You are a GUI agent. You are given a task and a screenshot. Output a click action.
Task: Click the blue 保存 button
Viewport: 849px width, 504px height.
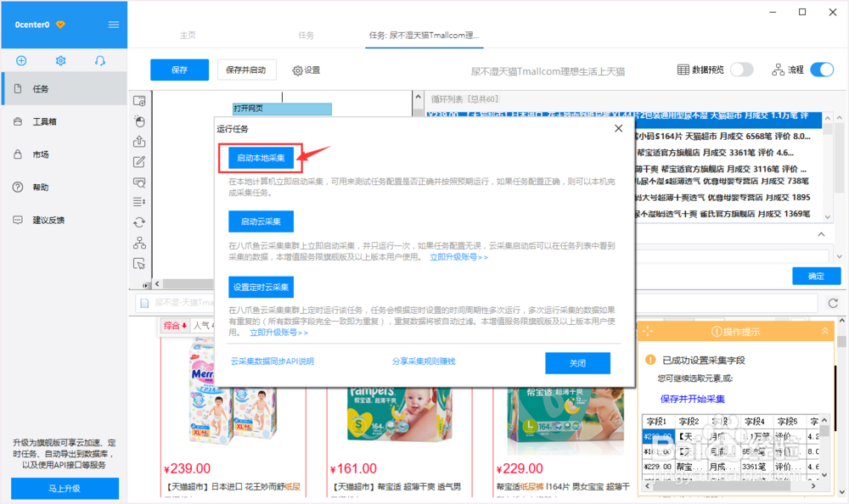pos(179,70)
